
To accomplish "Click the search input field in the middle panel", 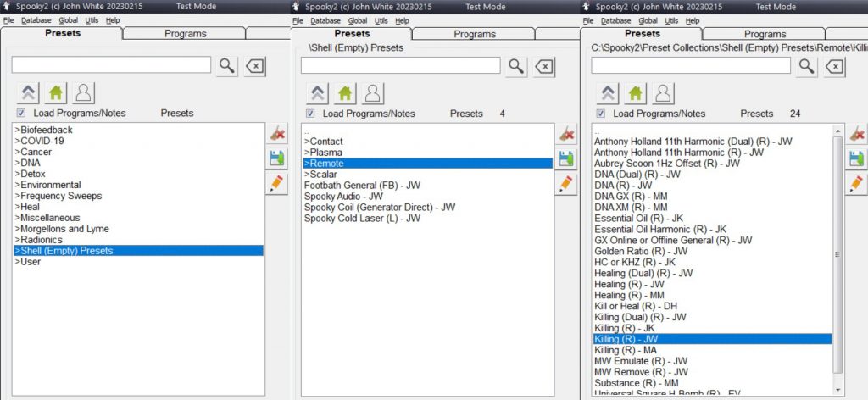I will pyautogui.click(x=401, y=66).
